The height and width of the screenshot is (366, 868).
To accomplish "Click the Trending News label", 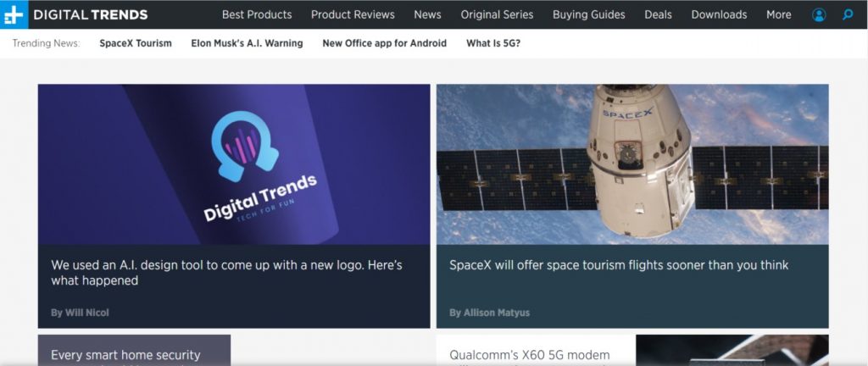I will 46,43.
